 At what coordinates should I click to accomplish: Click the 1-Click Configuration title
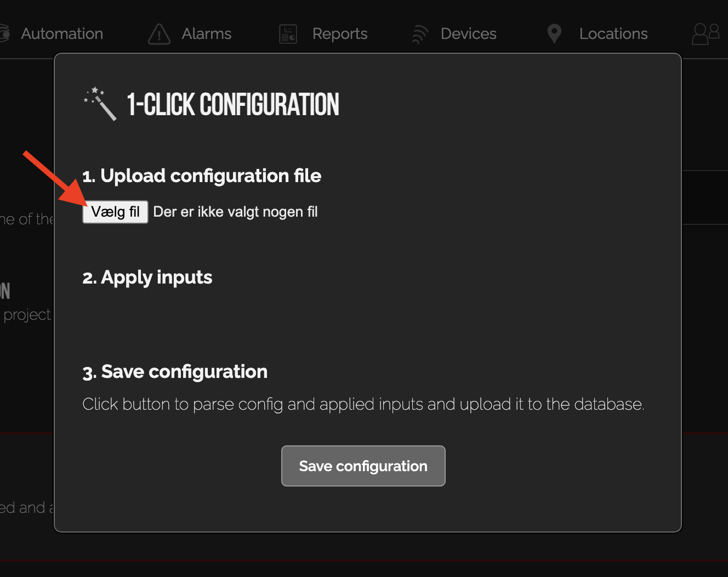pyautogui.click(x=233, y=104)
